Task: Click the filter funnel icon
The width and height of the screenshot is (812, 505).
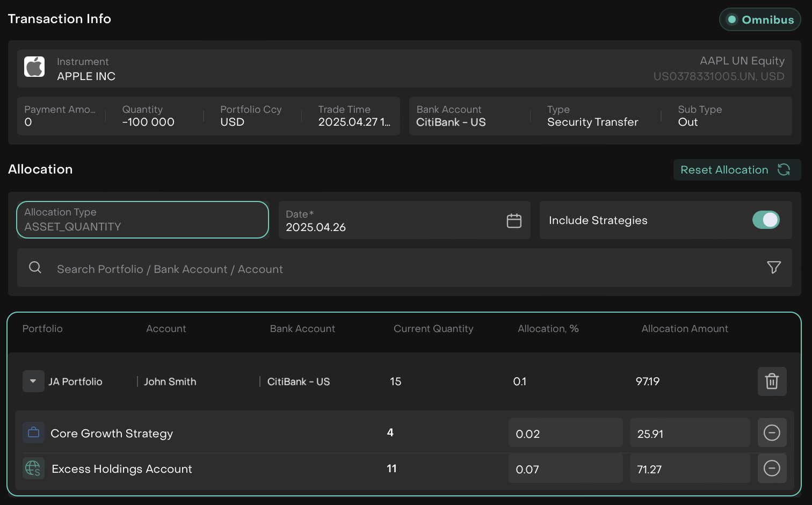Action: [773, 267]
